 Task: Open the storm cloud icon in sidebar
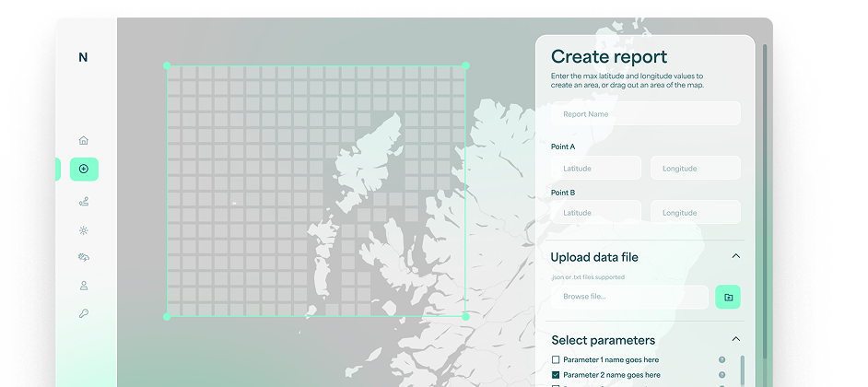(84, 257)
